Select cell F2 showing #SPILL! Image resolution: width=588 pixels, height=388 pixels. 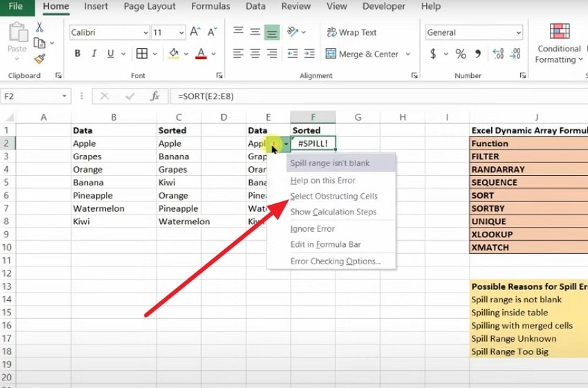(313, 143)
